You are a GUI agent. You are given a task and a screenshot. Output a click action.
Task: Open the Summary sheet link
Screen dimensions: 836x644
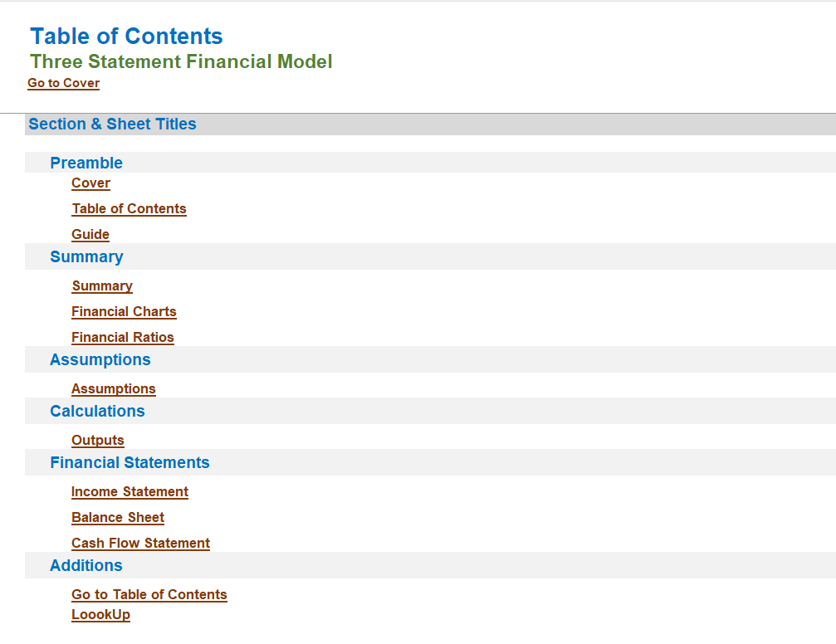click(102, 285)
